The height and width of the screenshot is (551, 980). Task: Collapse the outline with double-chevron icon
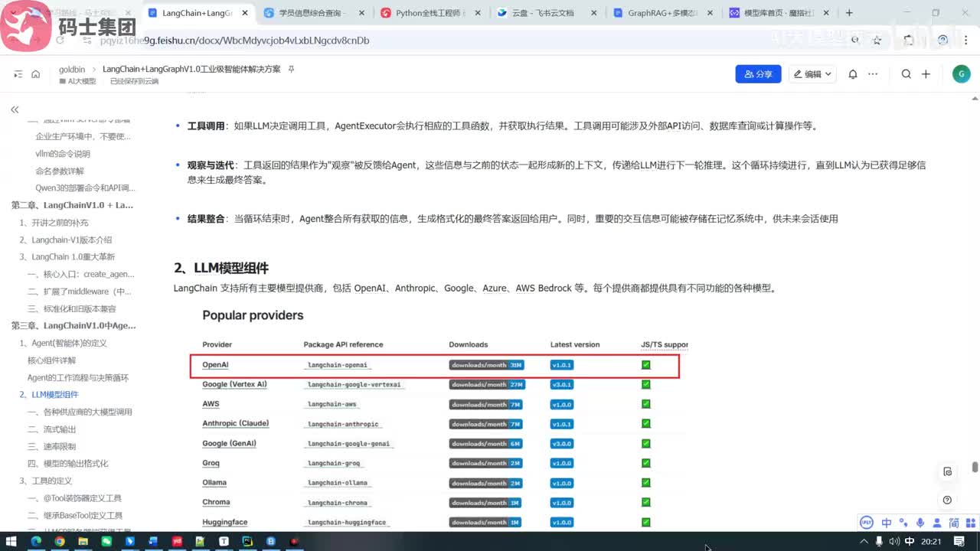pos(15,110)
